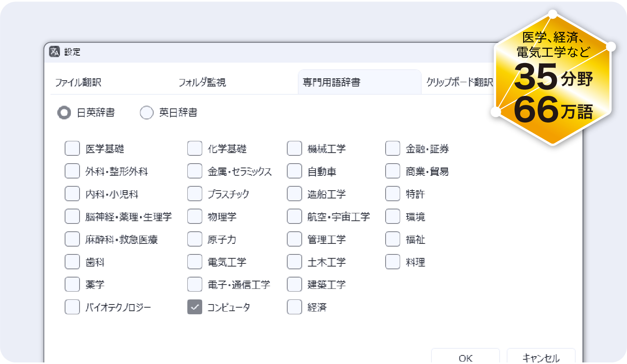Check the 経済 dictionary
The height and width of the screenshot is (364, 627).
(294, 307)
